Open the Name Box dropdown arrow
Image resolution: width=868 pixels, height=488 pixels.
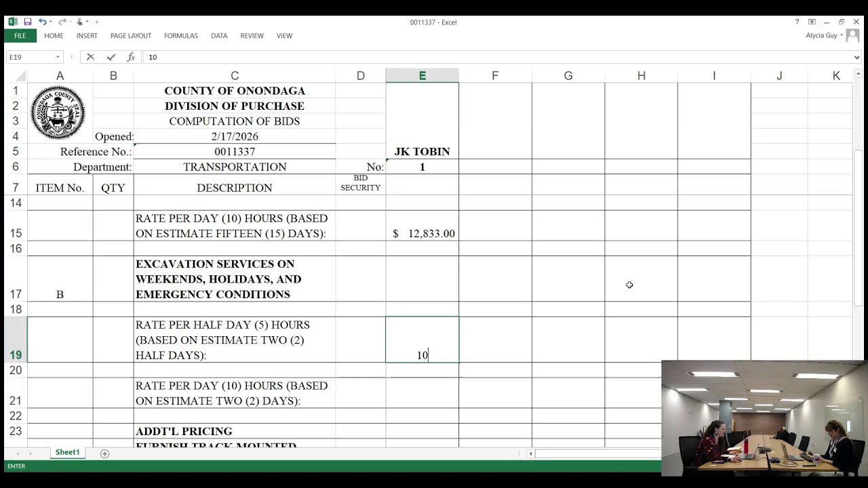click(58, 57)
